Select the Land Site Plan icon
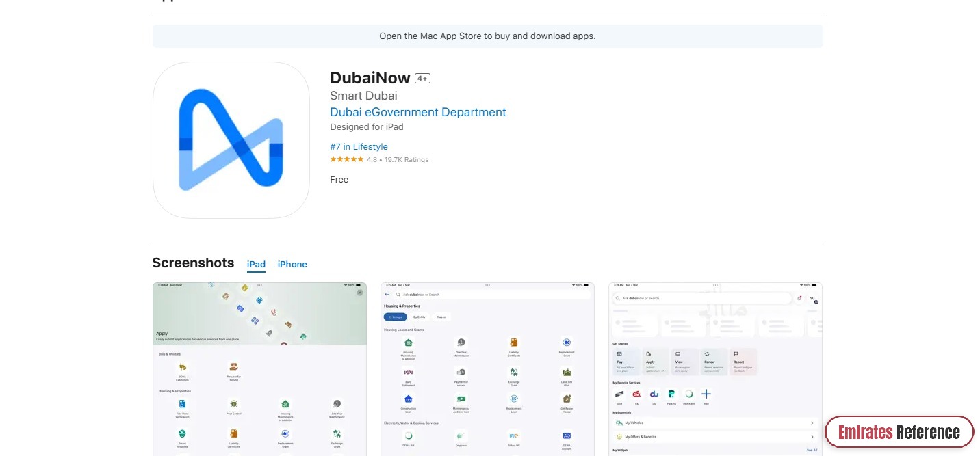This screenshot has width=980, height=456. click(x=567, y=373)
